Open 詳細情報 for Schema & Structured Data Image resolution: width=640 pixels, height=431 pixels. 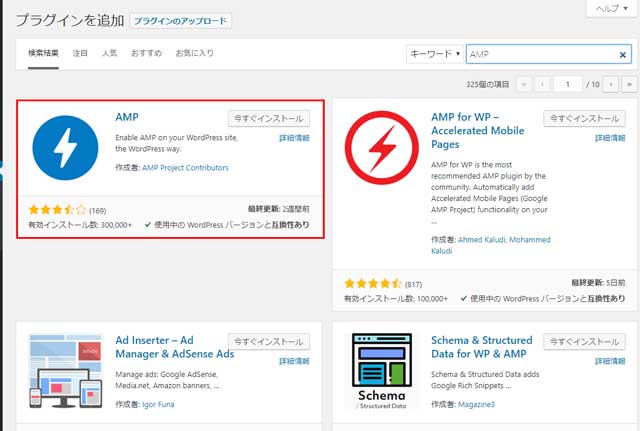click(610, 361)
